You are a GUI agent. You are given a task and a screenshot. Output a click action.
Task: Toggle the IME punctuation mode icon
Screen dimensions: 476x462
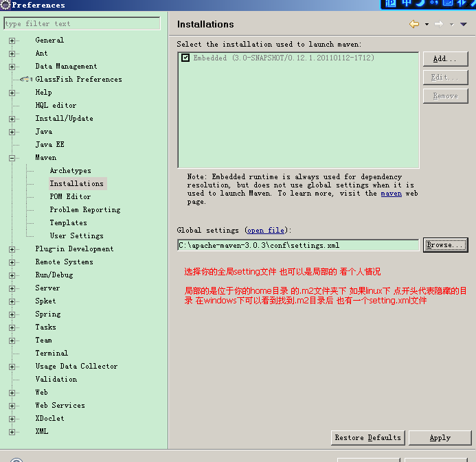coord(434,3)
